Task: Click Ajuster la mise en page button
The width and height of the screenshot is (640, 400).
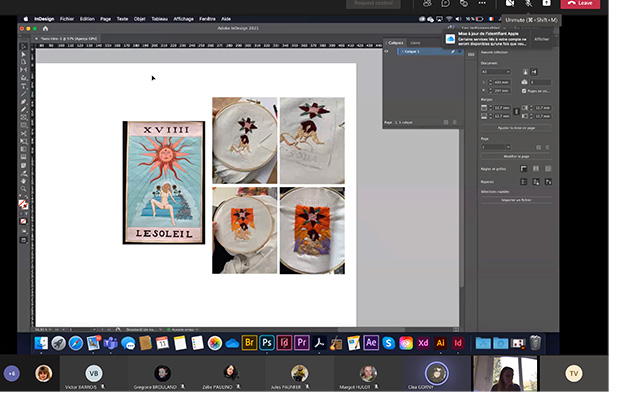Action: 517,128
